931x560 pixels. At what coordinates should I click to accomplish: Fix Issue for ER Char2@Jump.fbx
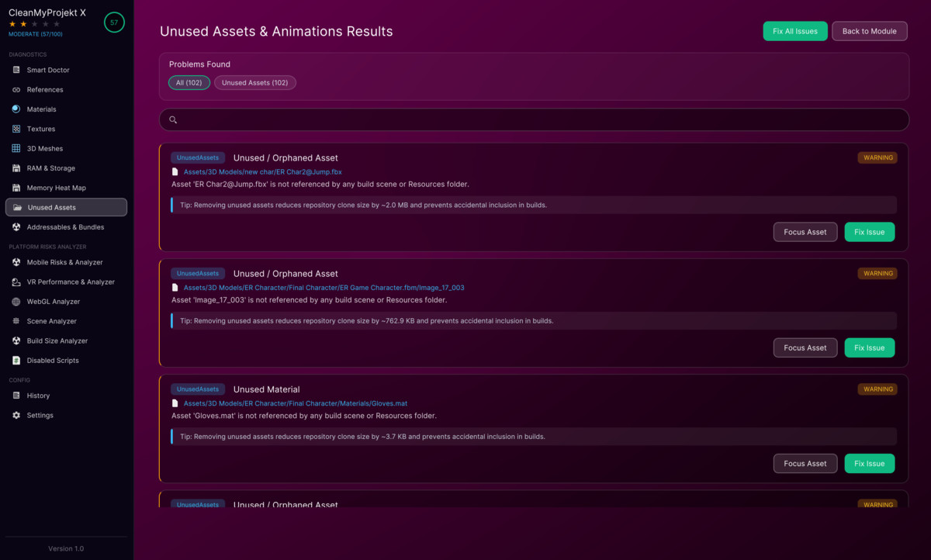pos(870,232)
